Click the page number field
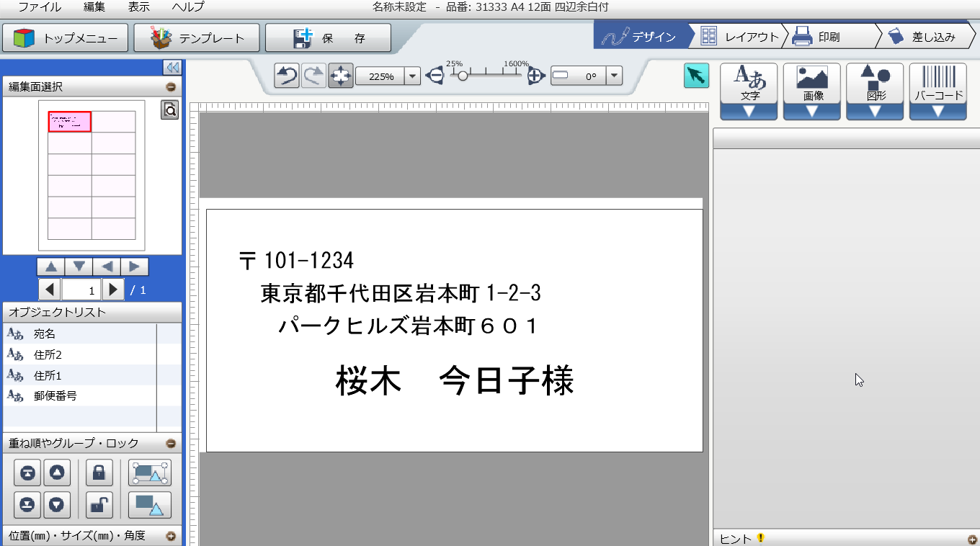The height and width of the screenshot is (546, 980). pos(81,290)
